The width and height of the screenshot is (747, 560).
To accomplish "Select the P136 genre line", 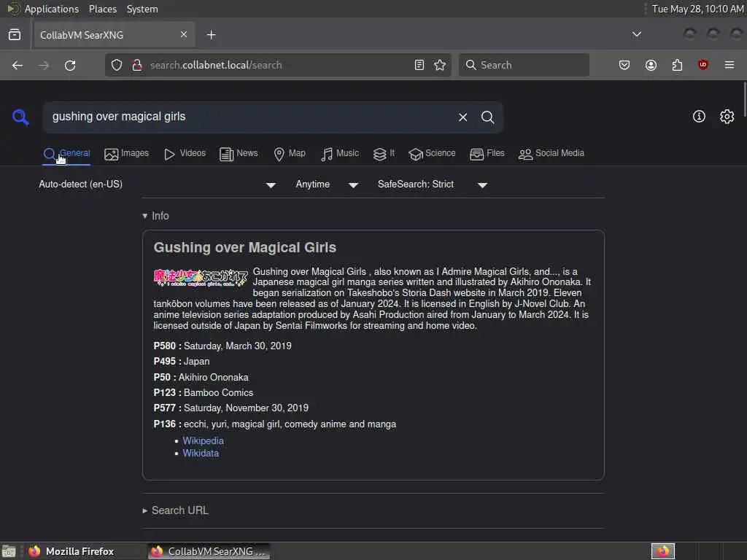I will [274, 424].
